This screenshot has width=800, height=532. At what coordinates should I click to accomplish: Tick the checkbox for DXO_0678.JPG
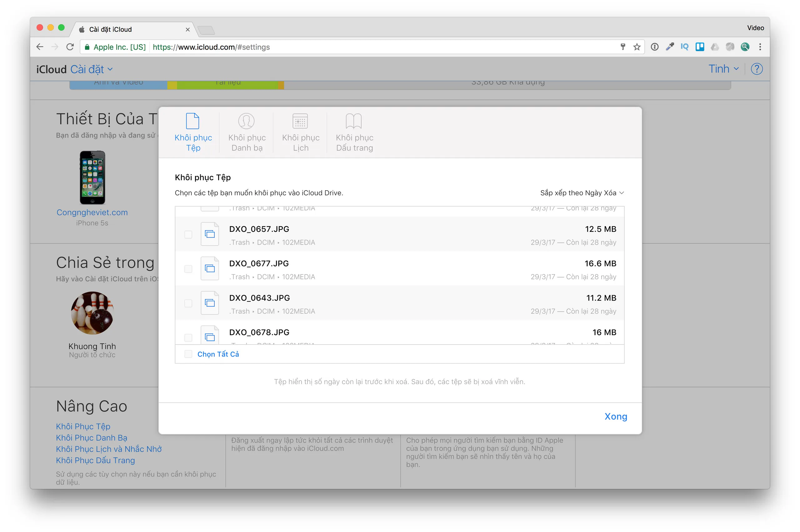coord(188,338)
